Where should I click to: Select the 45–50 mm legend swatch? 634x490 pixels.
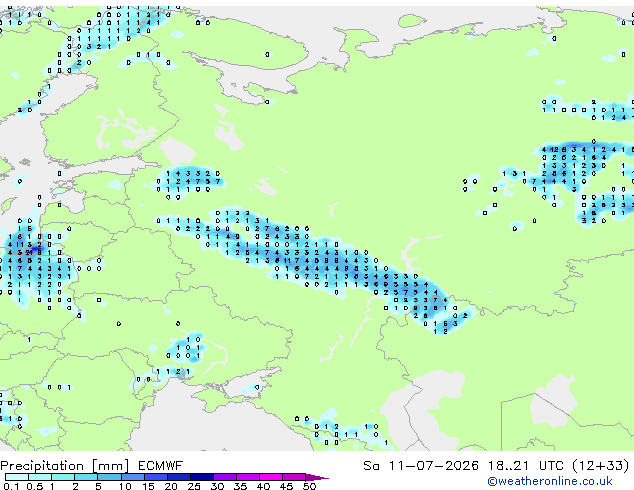coord(294,477)
